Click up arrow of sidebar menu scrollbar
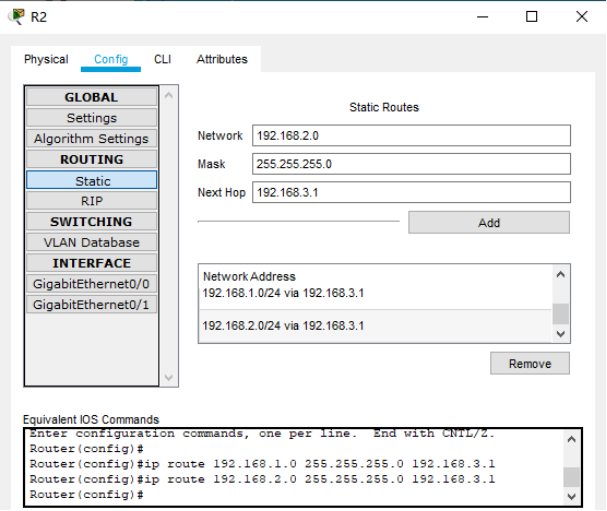The height and width of the screenshot is (511, 607). point(169,95)
